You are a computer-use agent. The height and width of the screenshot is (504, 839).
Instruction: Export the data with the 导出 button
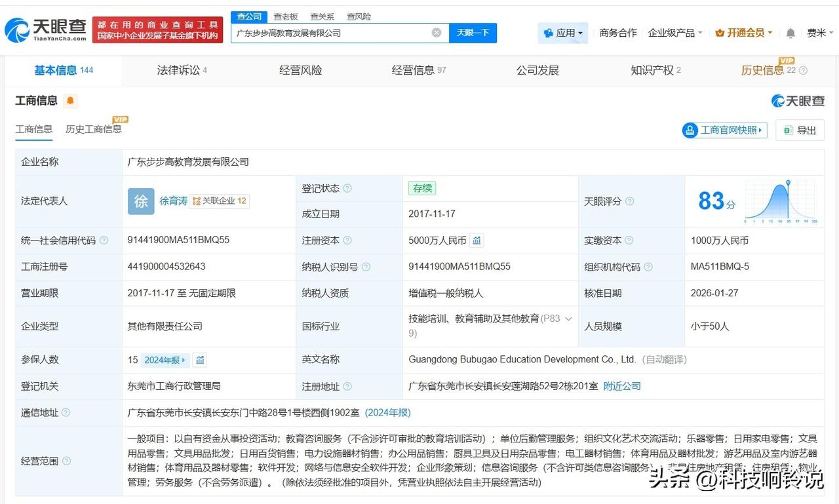coord(800,130)
